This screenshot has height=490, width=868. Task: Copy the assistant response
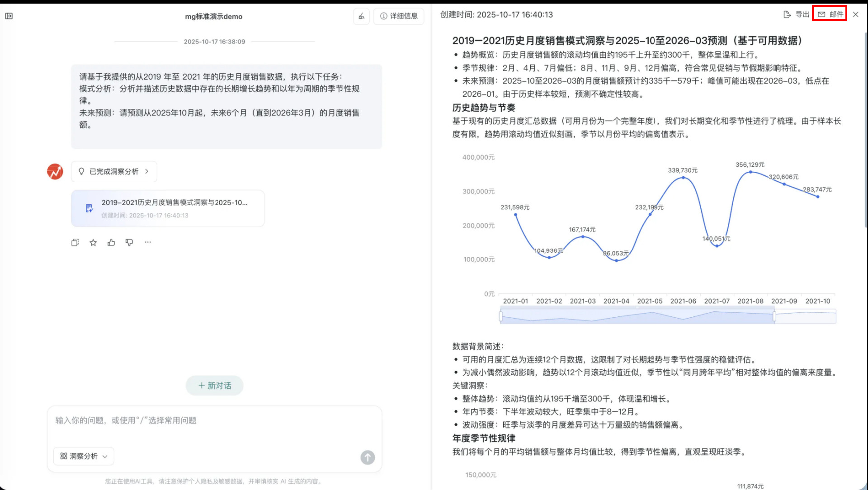tap(75, 243)
